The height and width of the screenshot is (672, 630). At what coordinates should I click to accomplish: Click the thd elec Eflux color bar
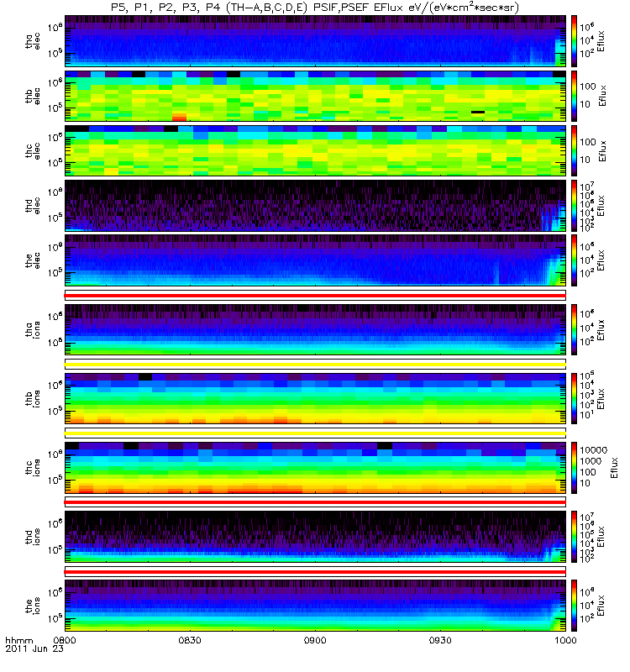tap(574, 206)
